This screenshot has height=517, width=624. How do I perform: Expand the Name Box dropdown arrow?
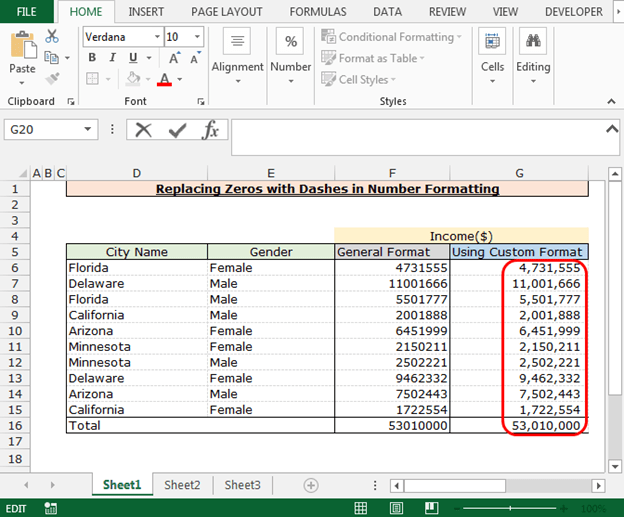click(x=89, y=130)
